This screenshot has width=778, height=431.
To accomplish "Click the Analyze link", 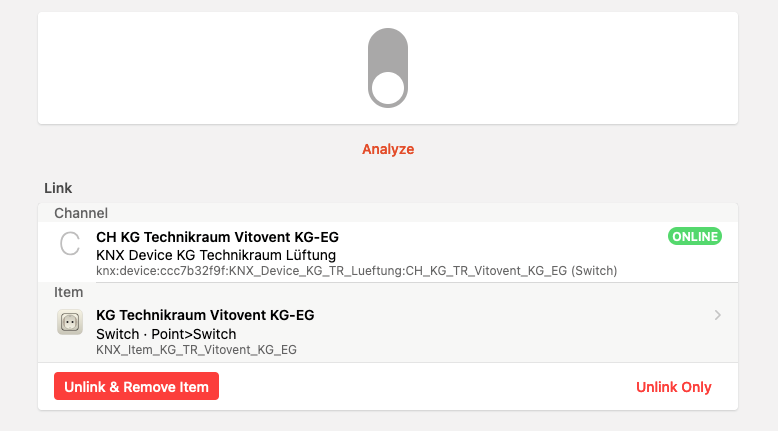I will coord(388,149).
